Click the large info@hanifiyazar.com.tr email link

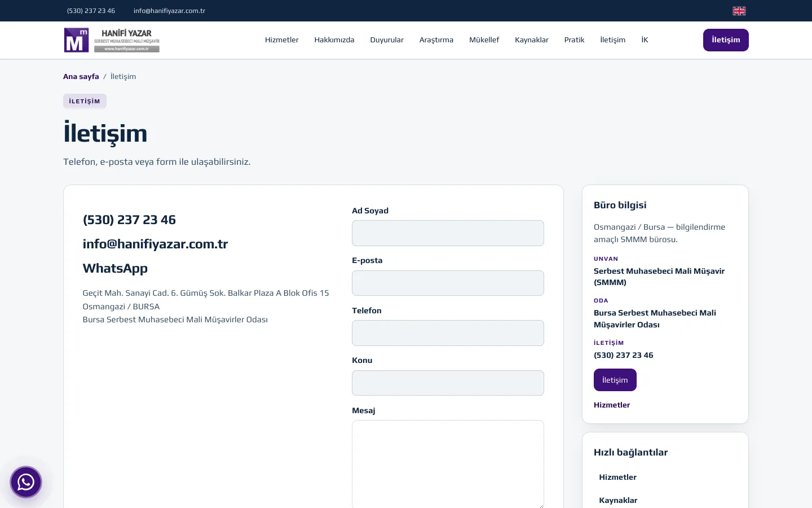pyautogui.click(x=155, y=244)
